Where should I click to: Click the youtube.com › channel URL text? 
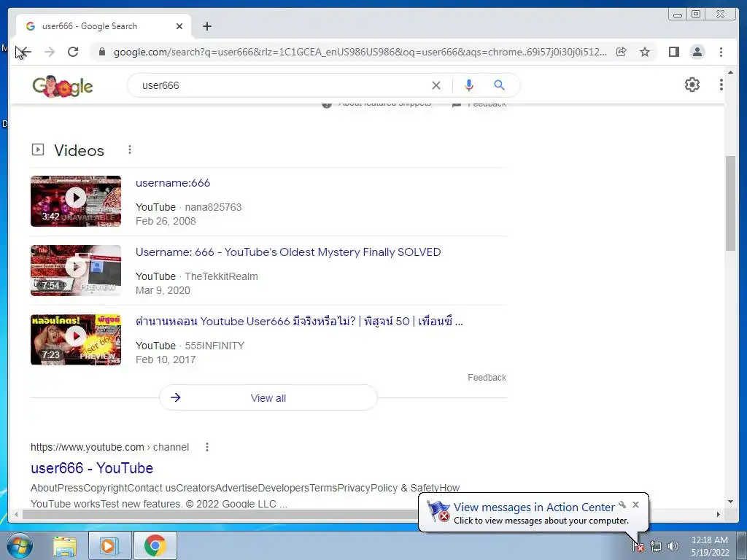[x=109, y=447]
